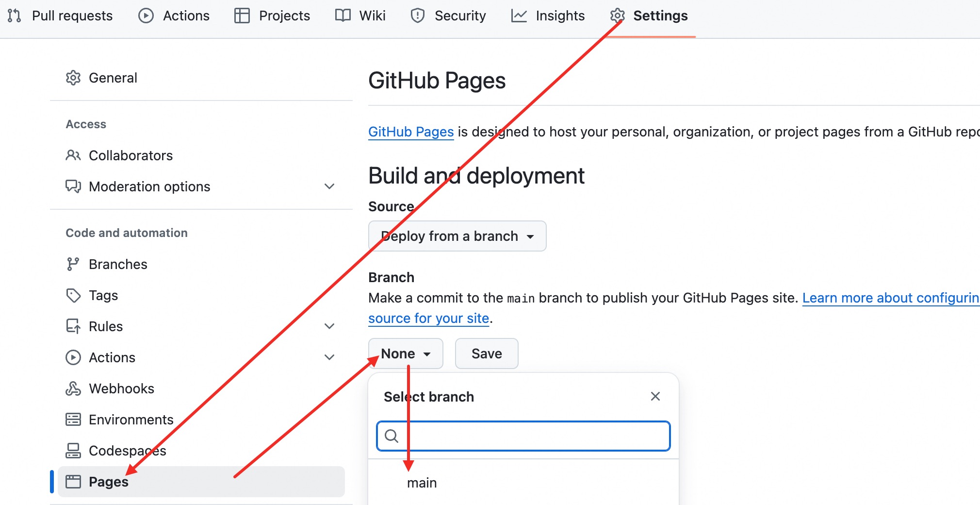Click the Tags label icon
This screenshot has height=505, width=980.
(x=73, y=295)
